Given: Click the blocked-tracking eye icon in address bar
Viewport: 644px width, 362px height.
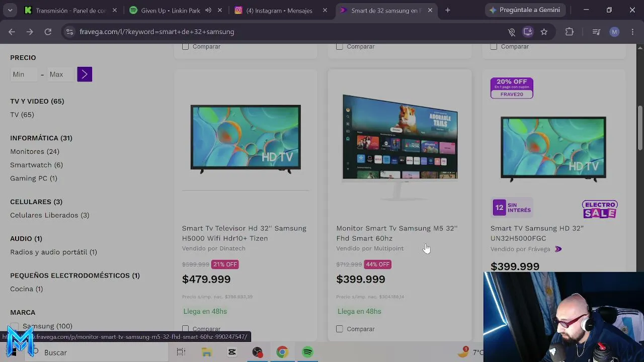Looking at the screenshot, I should coord(511,32).
